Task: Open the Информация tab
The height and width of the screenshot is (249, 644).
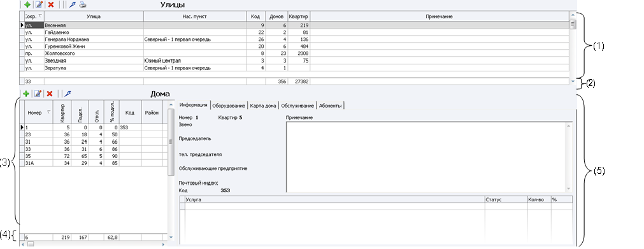Action: click(194, 106)
